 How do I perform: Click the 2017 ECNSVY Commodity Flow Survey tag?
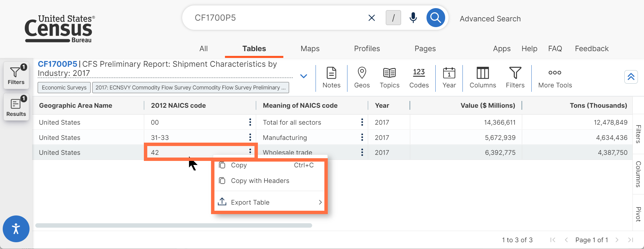click(x=191, y=87)
